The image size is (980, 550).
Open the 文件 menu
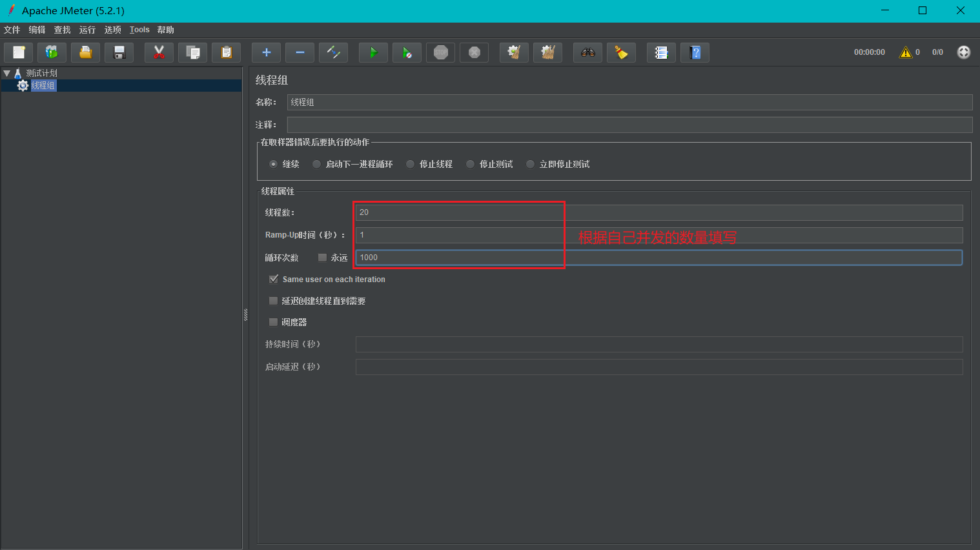coord(12,30)
